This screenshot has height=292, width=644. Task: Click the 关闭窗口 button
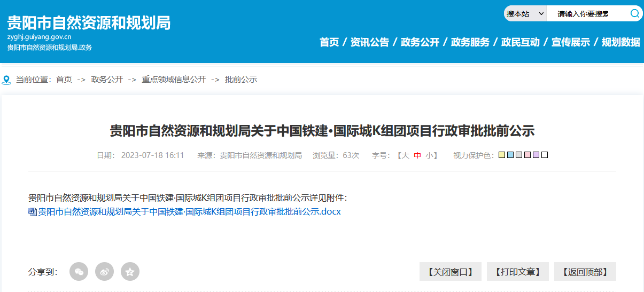tap(451, 272)
